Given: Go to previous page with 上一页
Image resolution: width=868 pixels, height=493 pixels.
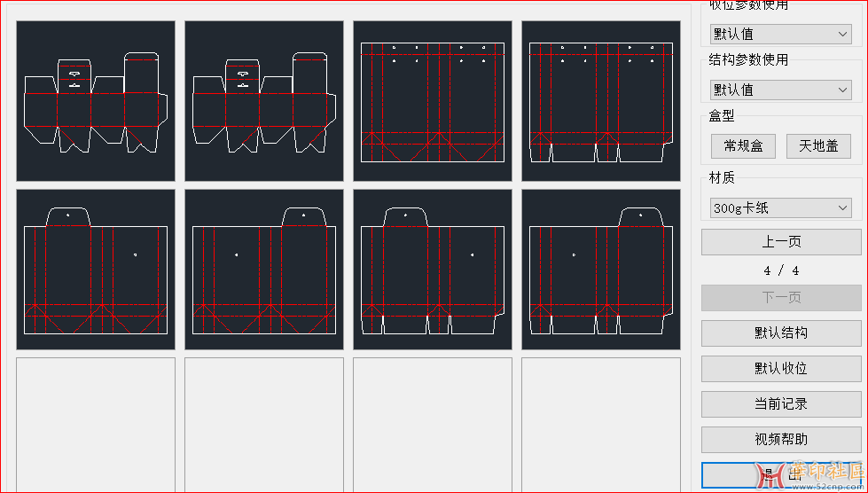Looking at the screenshot, I should (781, 242).
